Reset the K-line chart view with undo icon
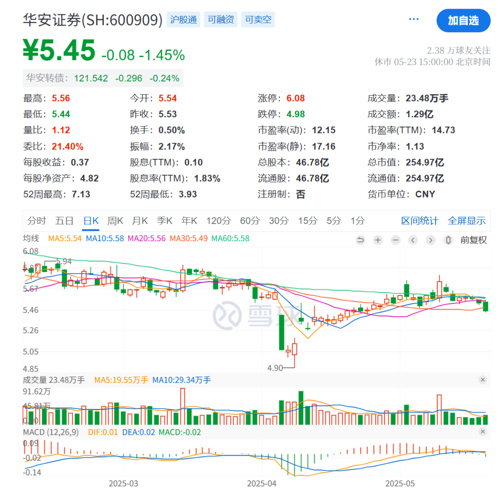Screen dimensions: 500x493 point(360,240)
